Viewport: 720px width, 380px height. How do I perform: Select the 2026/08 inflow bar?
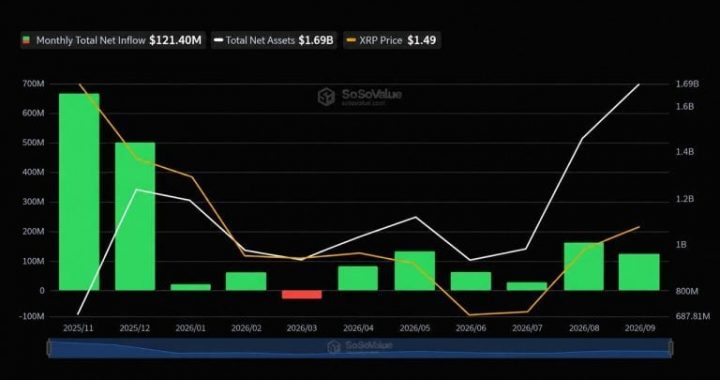coord(584,267)
